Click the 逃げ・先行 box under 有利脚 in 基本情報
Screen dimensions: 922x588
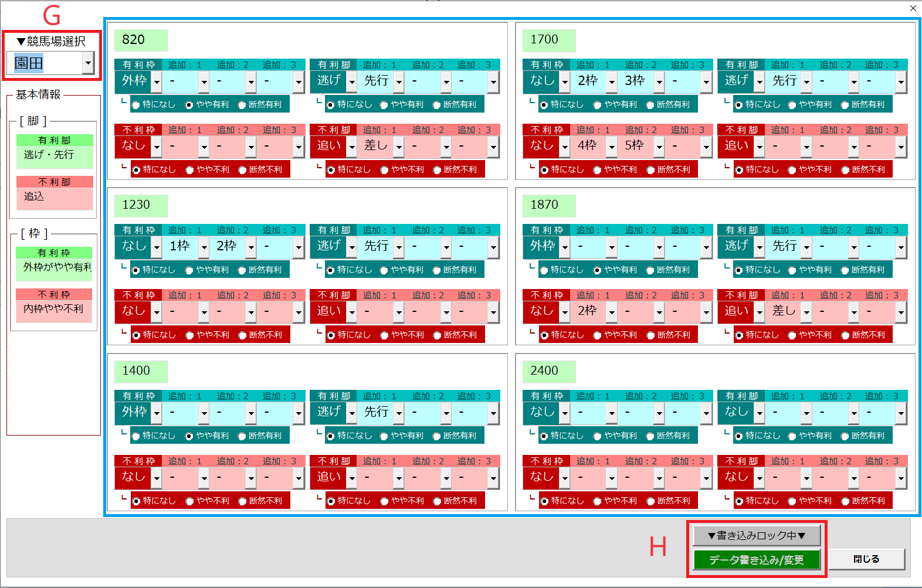coord(55,155)
